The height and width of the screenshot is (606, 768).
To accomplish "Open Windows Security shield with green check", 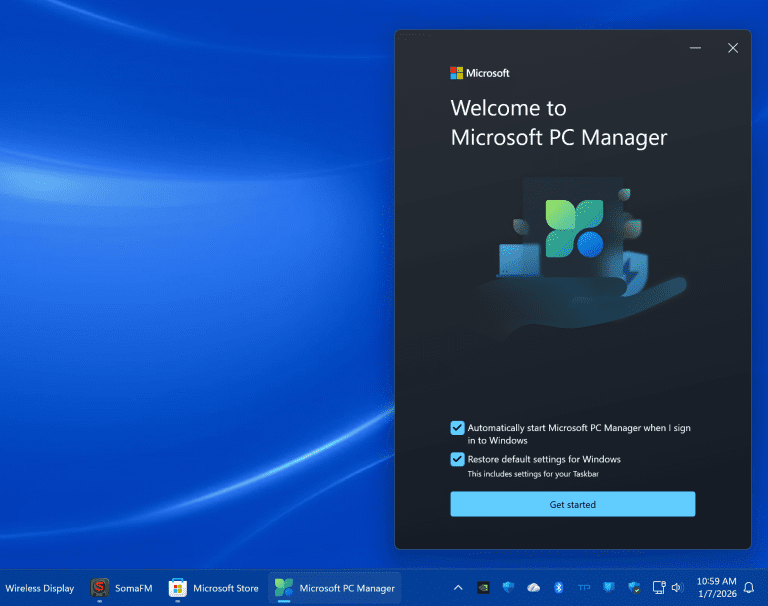I will pos(634,588).
